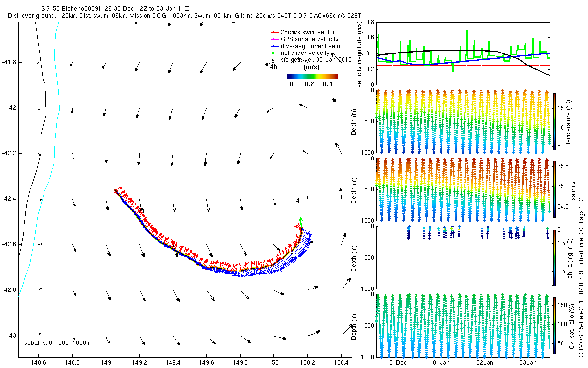Click longitude tick label '149.6'
This screenshot has height=368, width=588.
pyautogui.click(x=206, y=363)
